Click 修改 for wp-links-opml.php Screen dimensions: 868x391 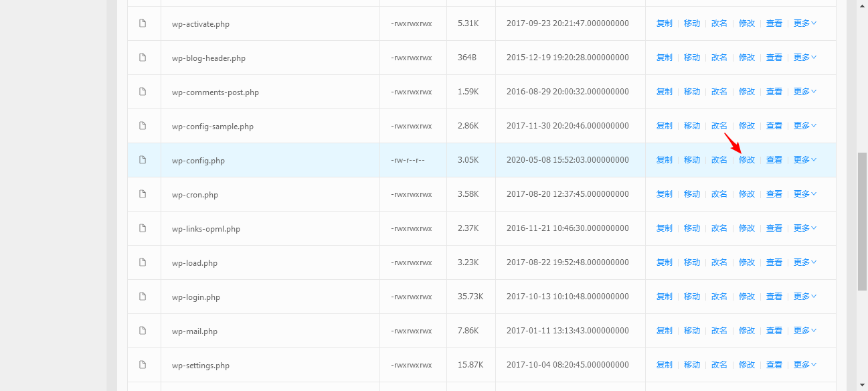747,228
